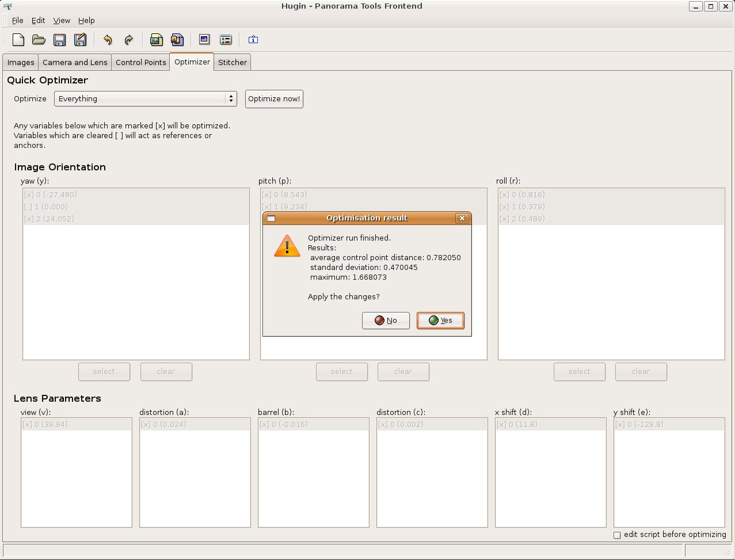The height and width of the screenshot is (560, 735).
Task: Click the standard deviation result line
Action: click(364, 268)
